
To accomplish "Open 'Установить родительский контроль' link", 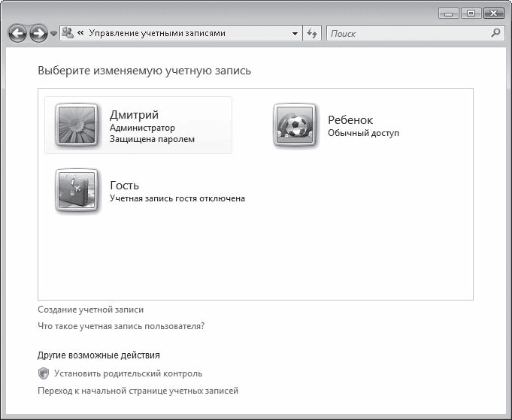I will pos(128,373).
